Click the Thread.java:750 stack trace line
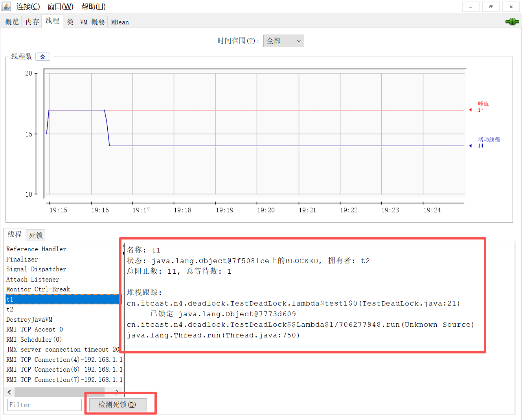Viewport: 522px width, 420px height. click(x=213, y=335)
